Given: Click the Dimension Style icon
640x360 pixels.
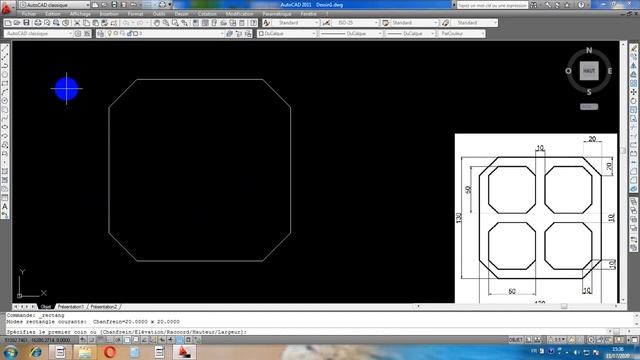Looking at the screenshot, I should point(326,23).
